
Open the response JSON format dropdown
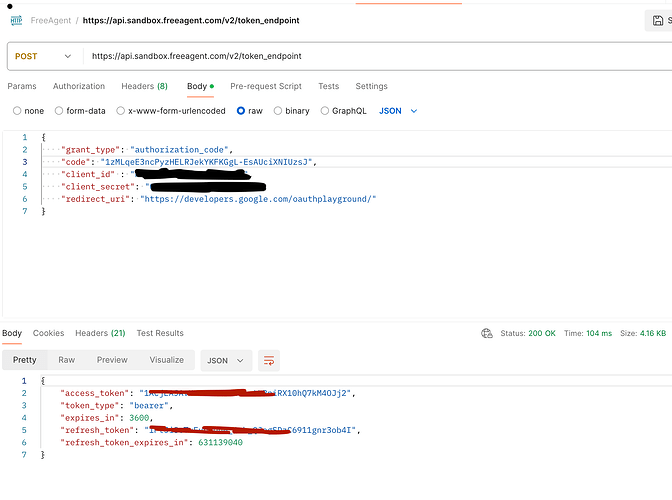[x=226, y=360]
